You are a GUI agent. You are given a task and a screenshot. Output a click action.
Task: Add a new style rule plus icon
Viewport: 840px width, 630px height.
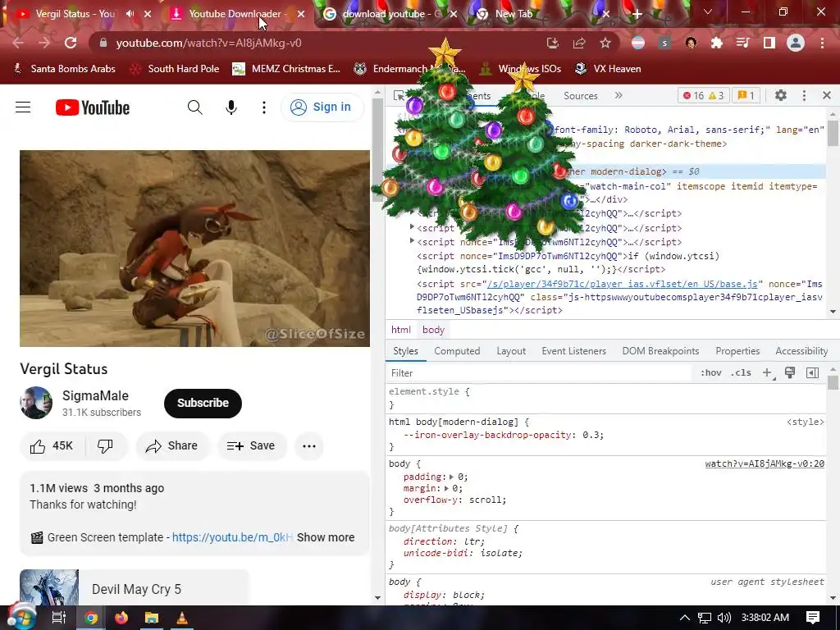click(768, 373)
